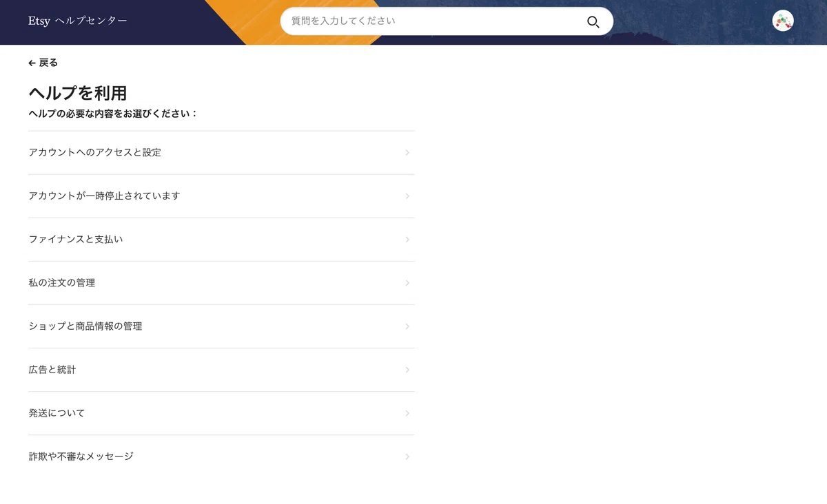827x504 pixels.
Task: Click the chevron icon for 広告と統計
Action: pos(407,369)
